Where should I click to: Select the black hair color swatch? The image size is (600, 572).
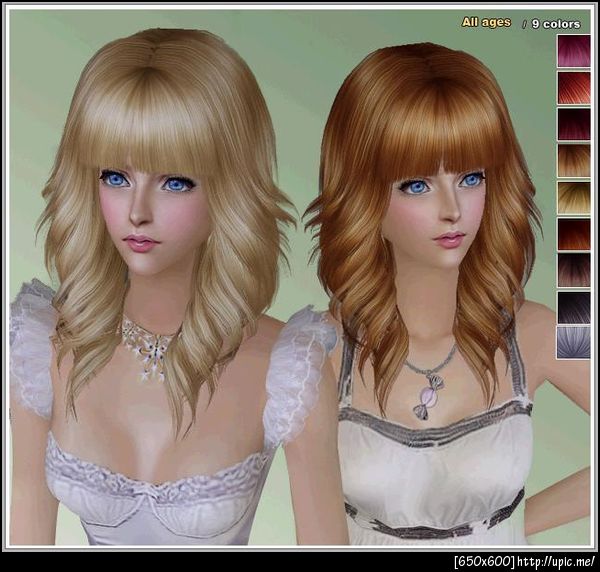[574, 308]
